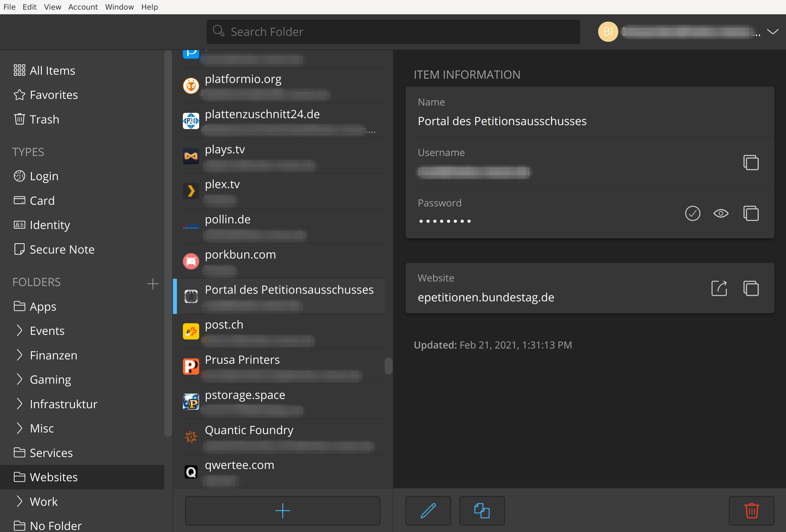
Task: Clone the current item
Action: pyautogui.click(x=482, y=510)
